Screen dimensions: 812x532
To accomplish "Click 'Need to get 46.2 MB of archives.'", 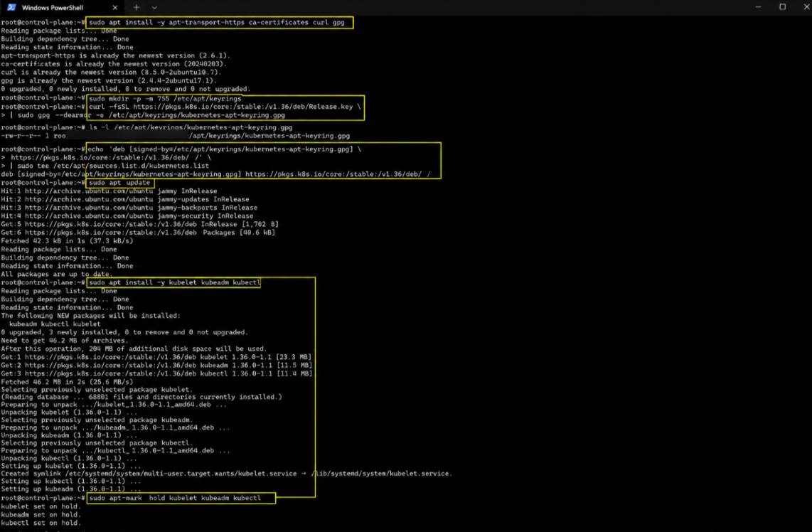I will click(x=64, y=341).
